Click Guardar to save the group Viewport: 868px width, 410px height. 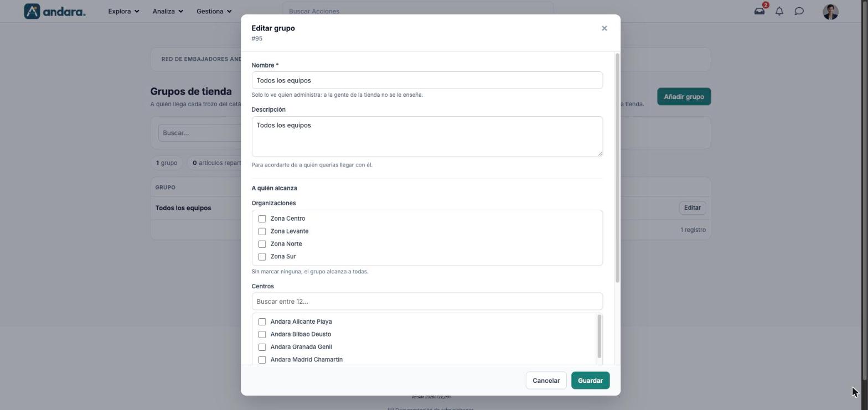click(x=590, y=381)
